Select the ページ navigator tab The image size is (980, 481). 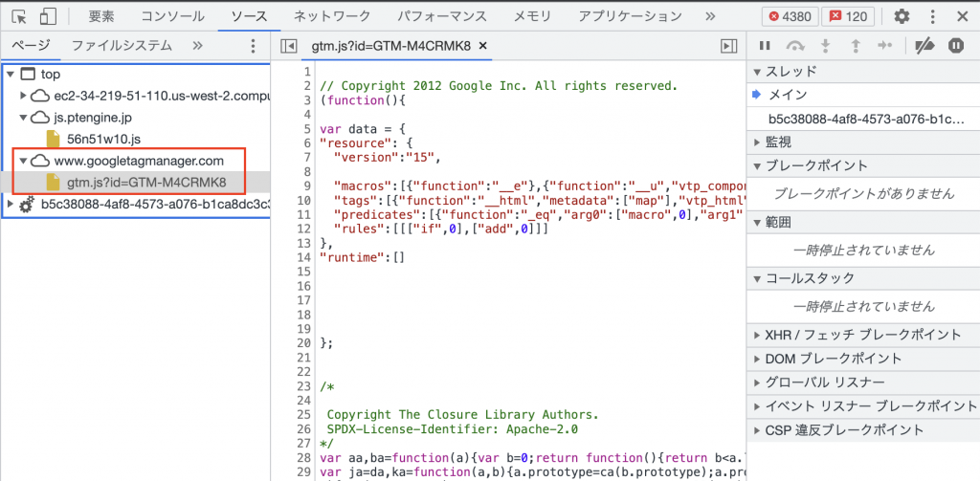click(32, 46)
